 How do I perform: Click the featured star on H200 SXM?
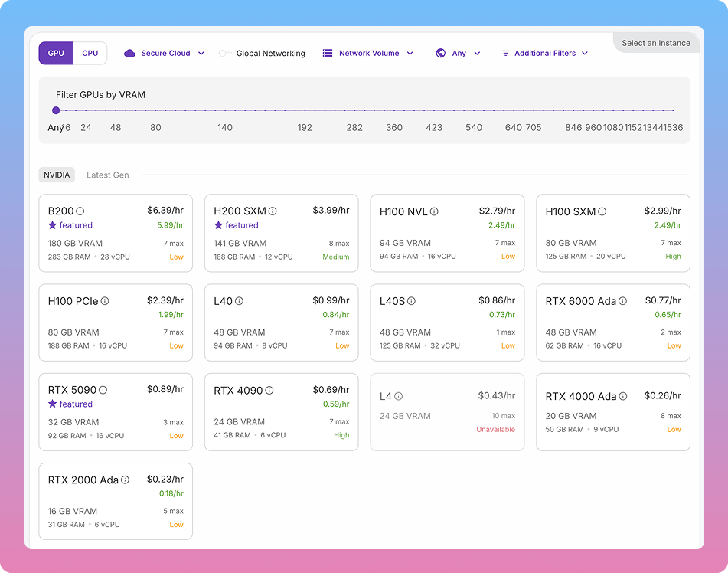[x=219, y=225]
